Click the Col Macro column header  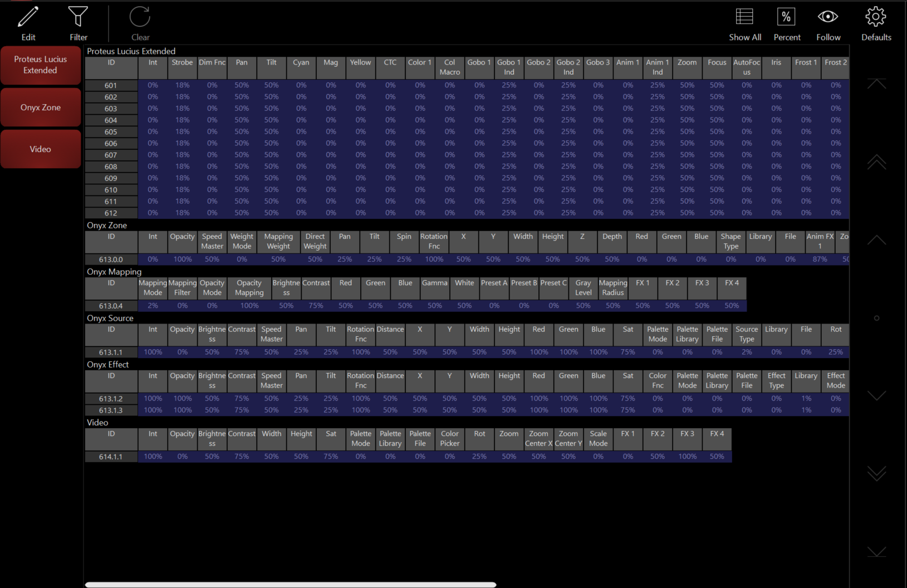[450, 68]
